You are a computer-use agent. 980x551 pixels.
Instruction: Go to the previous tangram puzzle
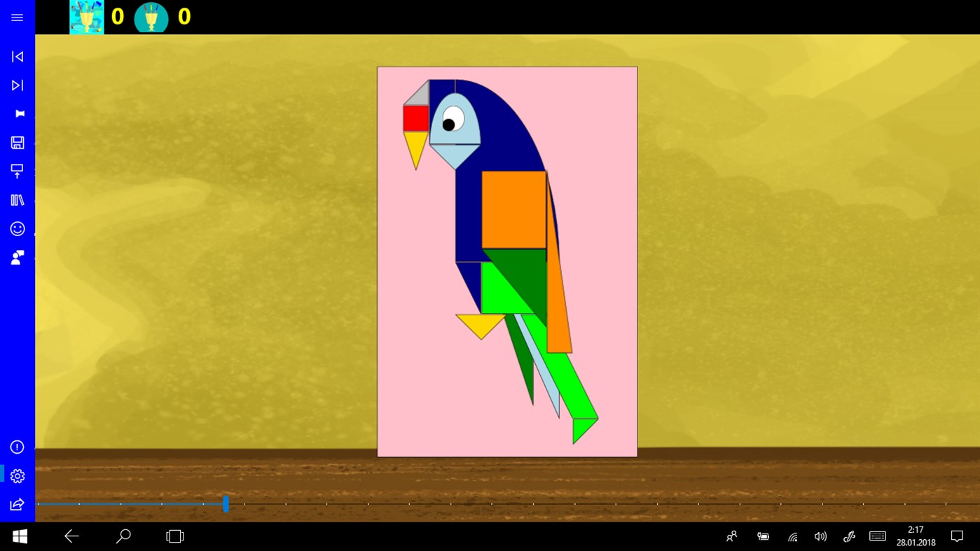(x=17, y=56)
